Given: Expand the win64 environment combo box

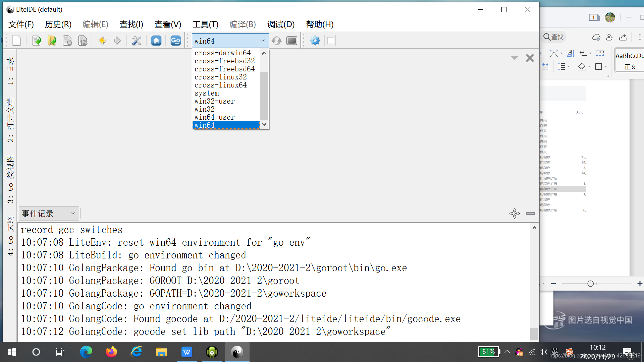Looking at the screenshot, I should (230, 41).
